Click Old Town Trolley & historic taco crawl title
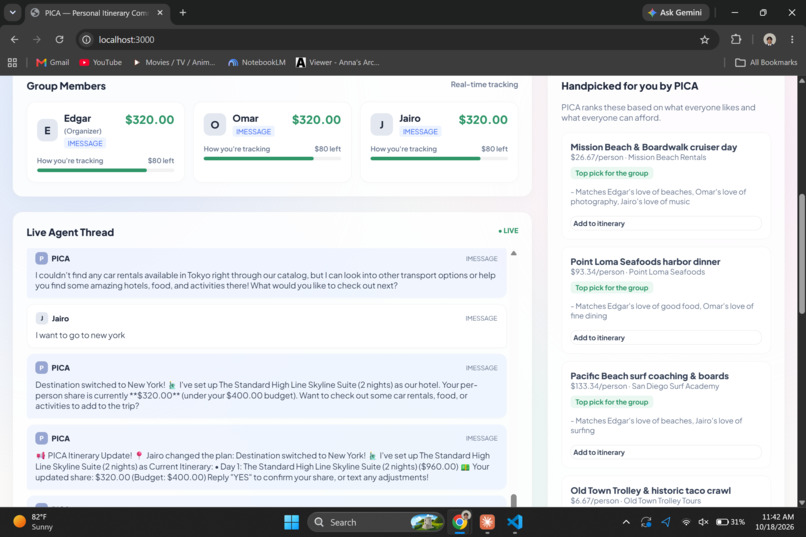This screenshot has height=537, width=806. click(x=650, y=491)
